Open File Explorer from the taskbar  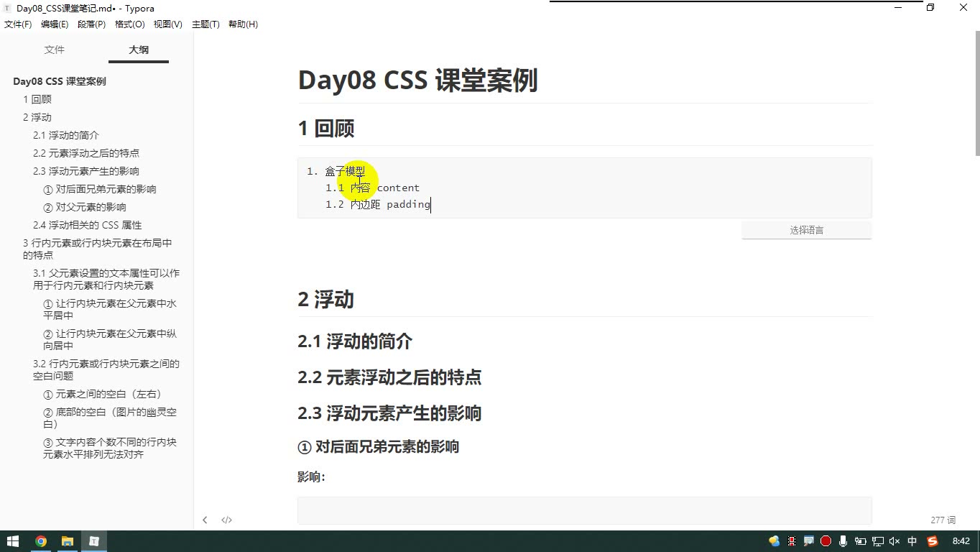[x=67, y=541]
